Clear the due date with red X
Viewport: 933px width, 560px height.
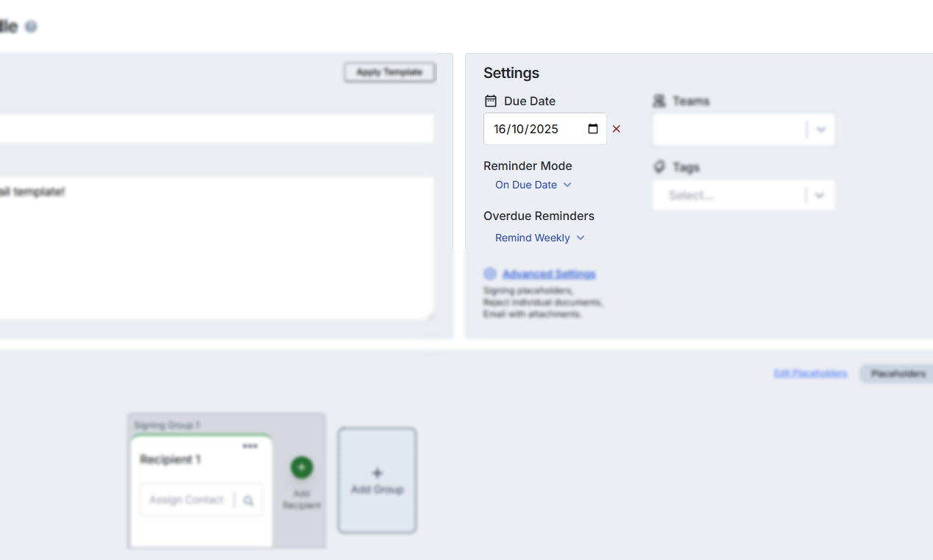(617, 129)
